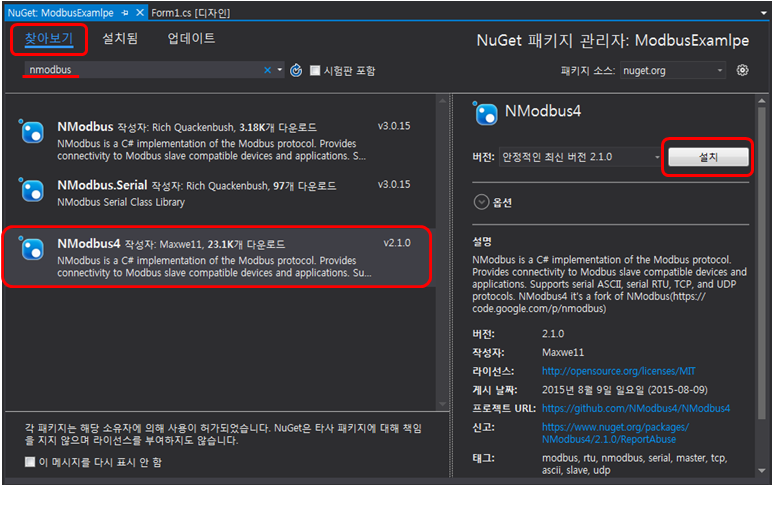This screenshot has height=516, width=773.
Task: Switch to the 설치됨 tab
Action: 120,38
